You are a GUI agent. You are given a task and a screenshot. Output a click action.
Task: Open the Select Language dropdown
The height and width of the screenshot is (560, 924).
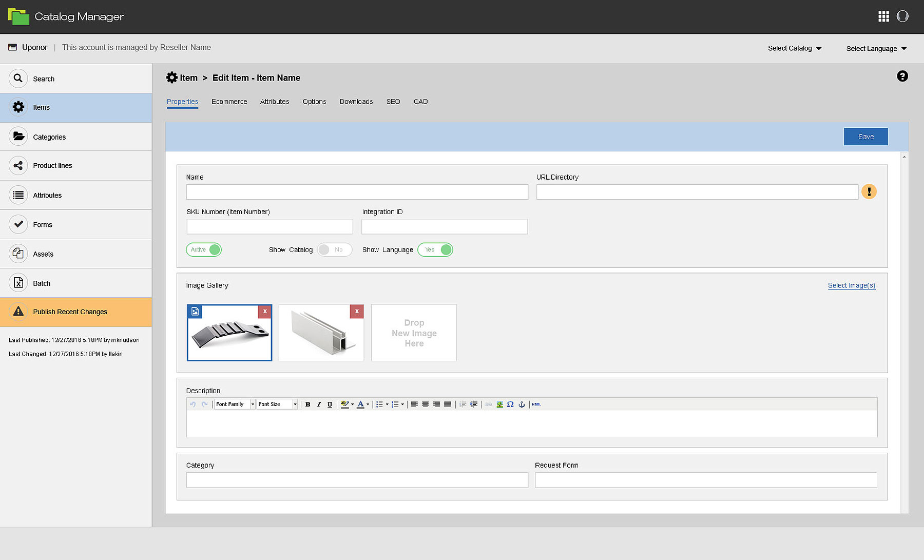876,48
